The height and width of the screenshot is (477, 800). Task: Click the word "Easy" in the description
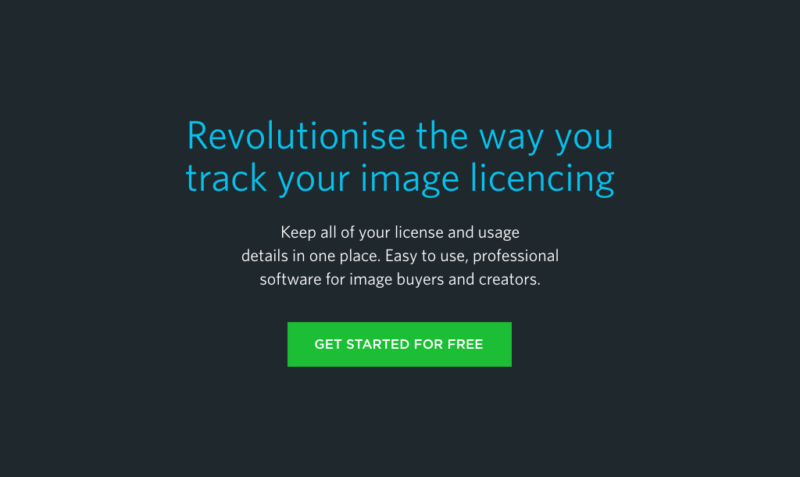click(x=401, y=256)
